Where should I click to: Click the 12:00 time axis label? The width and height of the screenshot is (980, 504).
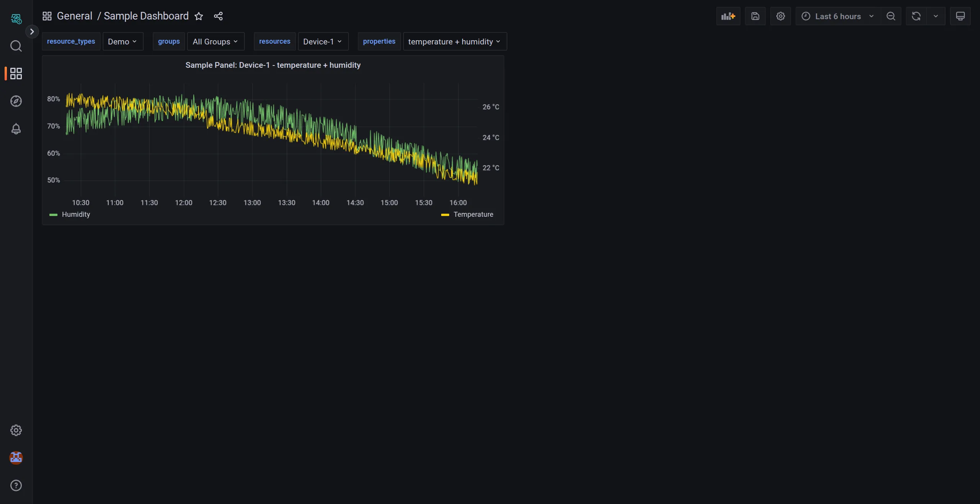pyautogui.click(x=183, y=203)
